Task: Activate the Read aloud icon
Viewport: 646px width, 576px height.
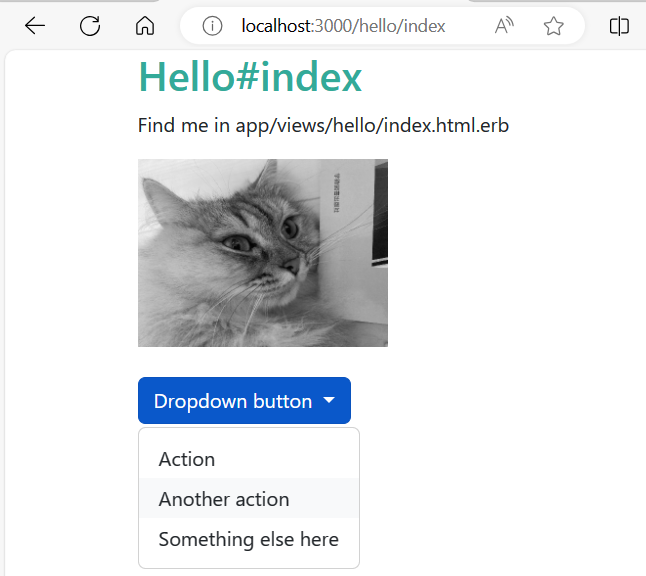Action: click(x=504, y=26)
